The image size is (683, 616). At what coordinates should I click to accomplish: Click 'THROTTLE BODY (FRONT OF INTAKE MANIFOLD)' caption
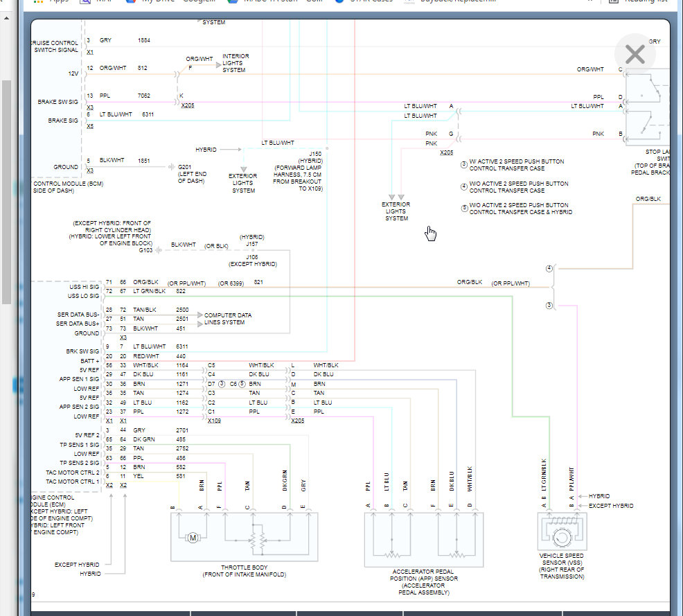(x=244, y=571)
